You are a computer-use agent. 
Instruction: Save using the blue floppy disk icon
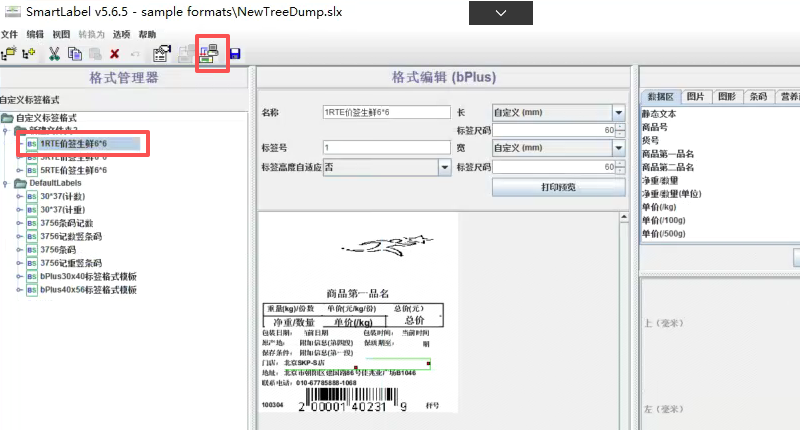[235, 53]
